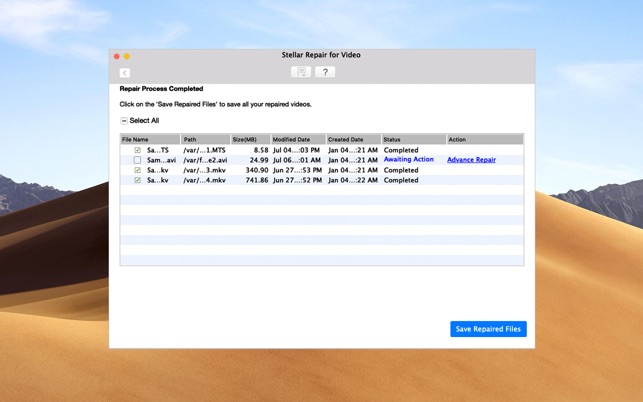Sort by the File Name column header
The width and height of the screenshot is (643, 402).
[150, 139]
